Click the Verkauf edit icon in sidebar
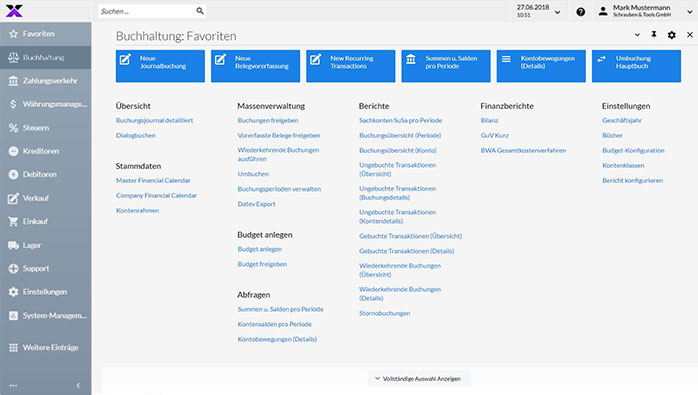 13,198
